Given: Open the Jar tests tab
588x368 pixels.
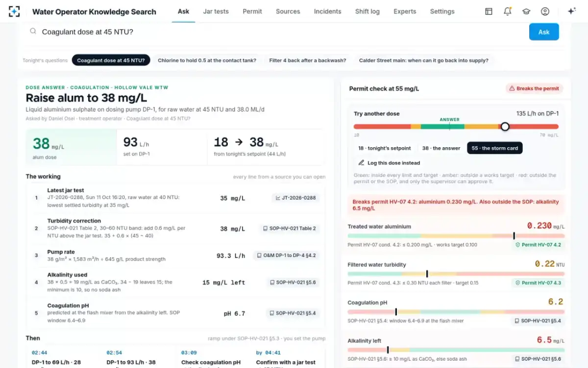Looking at the screenshot, I should point(216,11).
